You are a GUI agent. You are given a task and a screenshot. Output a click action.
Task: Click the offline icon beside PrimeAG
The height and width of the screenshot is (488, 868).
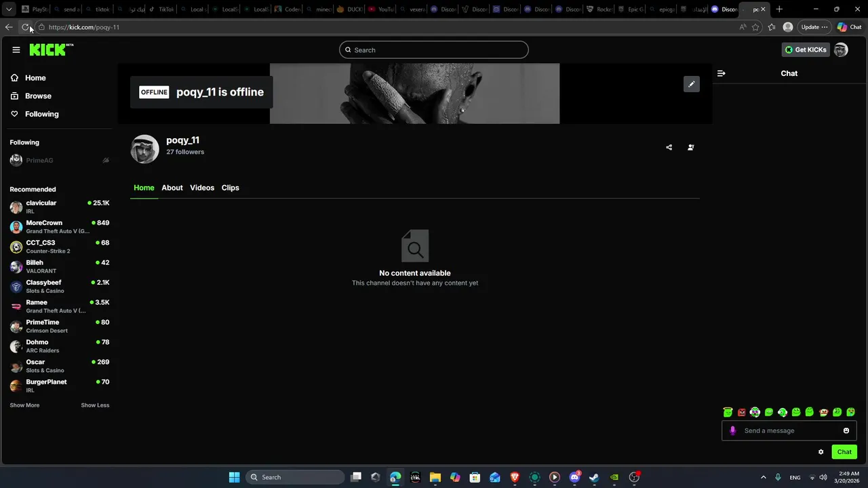106,161
